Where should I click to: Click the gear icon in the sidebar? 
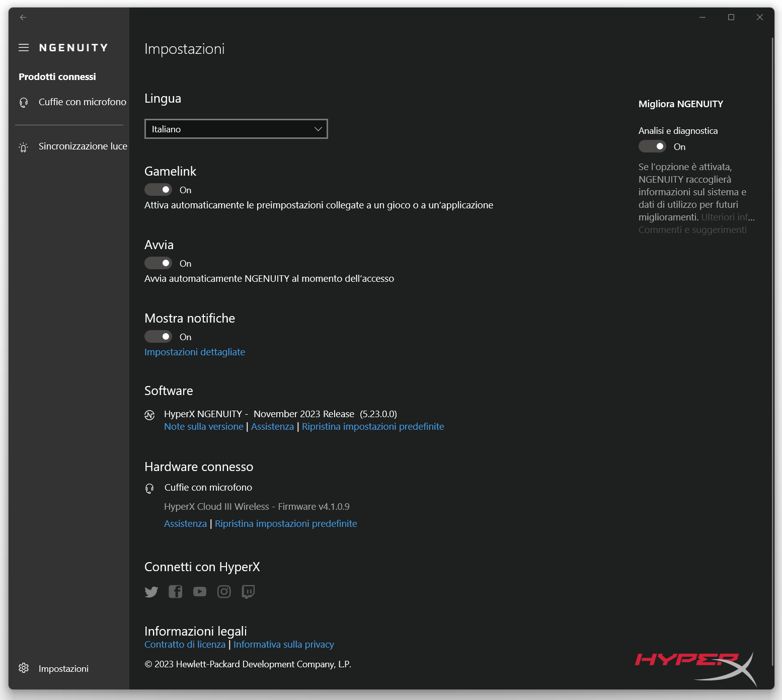point(24,668)
